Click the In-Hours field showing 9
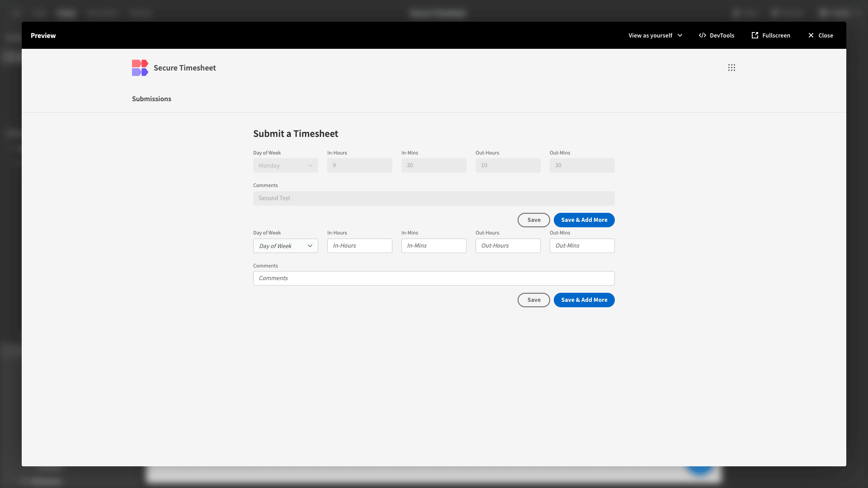This screenshot has width=868, height=488. pyautogui.click(x=360, y=165)
